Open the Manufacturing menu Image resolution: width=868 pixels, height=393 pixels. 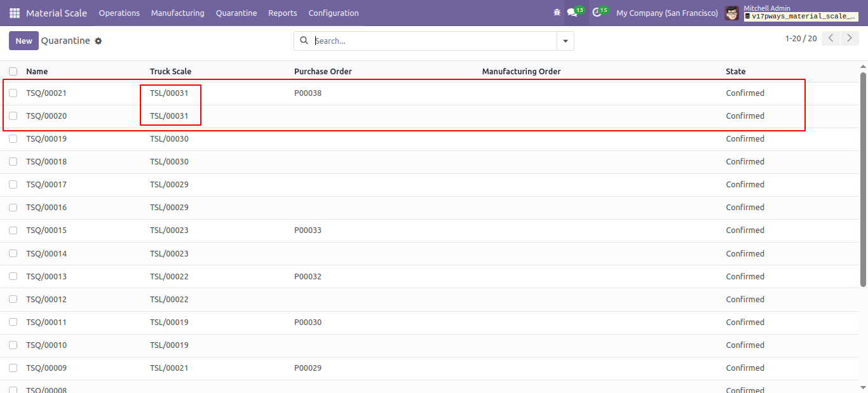pyautogui.click(x=178, y=13)
